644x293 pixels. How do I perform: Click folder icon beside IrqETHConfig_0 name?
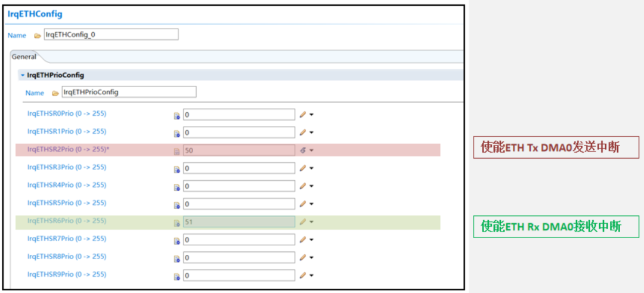(38, 35)
